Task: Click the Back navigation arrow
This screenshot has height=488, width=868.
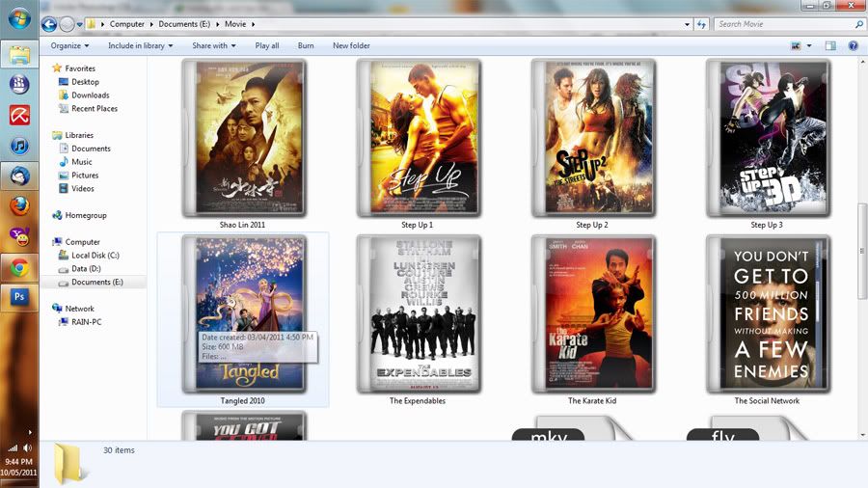Action: point(49,24)
